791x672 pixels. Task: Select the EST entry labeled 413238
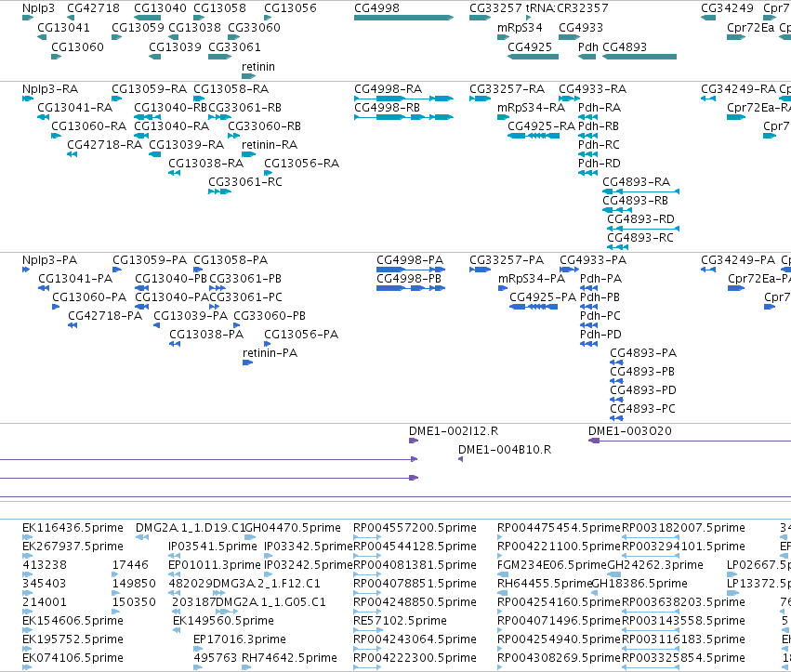point(45,565)
